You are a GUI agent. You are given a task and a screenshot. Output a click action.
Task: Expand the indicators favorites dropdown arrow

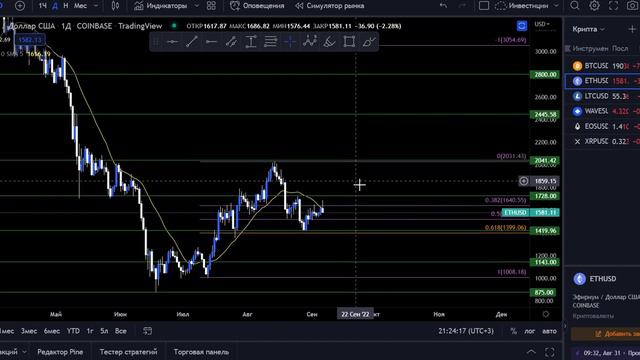click(x=197, y=6)
